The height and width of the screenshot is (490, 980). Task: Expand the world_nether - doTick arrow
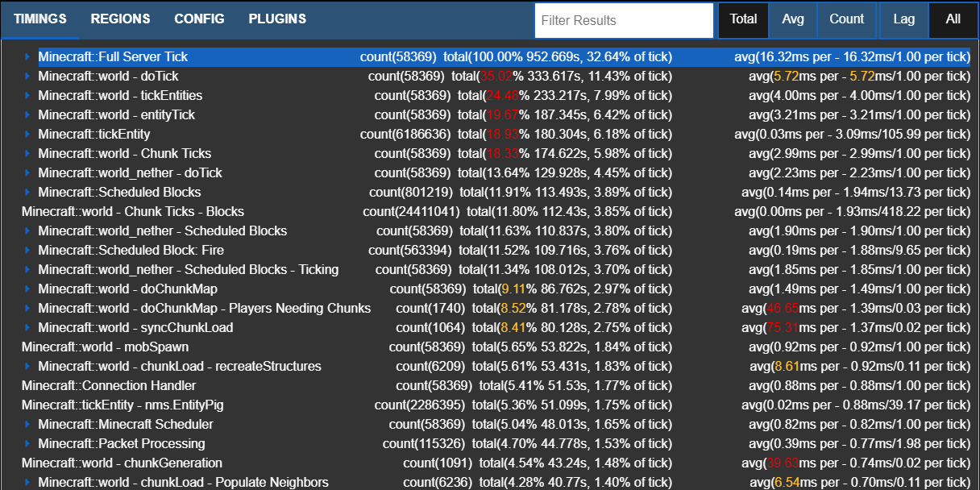click(27, 173)
